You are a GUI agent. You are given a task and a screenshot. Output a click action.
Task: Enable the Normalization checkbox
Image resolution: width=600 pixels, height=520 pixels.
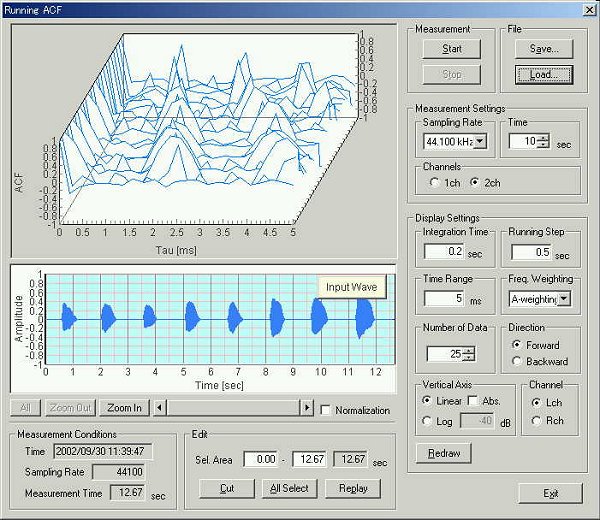[x=325, y=409]
